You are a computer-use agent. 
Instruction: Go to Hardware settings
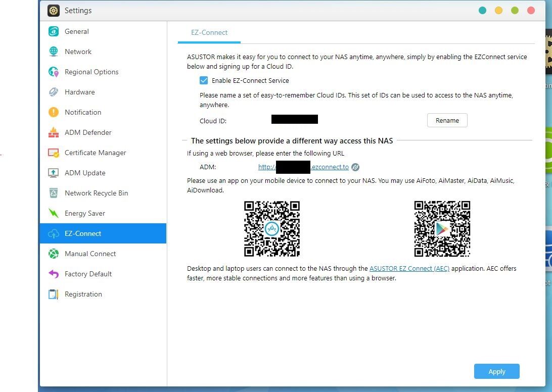[103, 92]
